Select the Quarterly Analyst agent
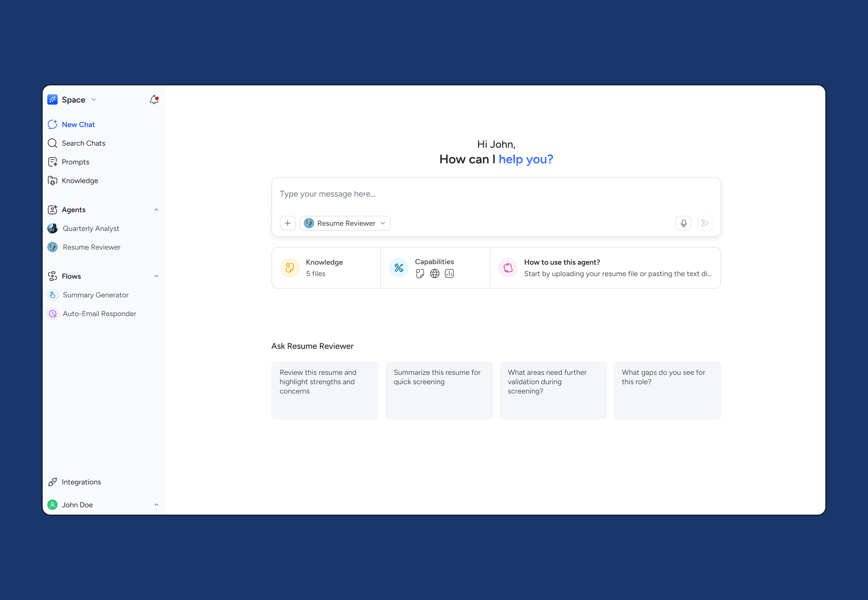Viewport: 868px width, 600px height. coord(91,228)
